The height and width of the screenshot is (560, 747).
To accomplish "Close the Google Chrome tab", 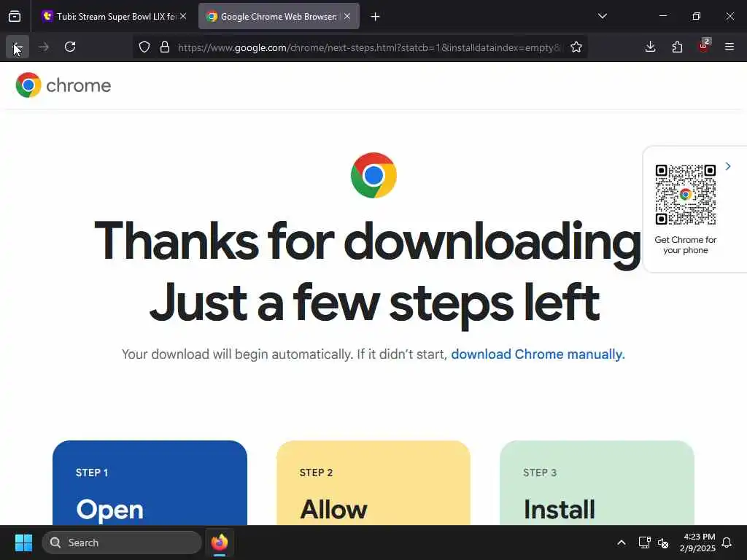I will tap(347, 16).
